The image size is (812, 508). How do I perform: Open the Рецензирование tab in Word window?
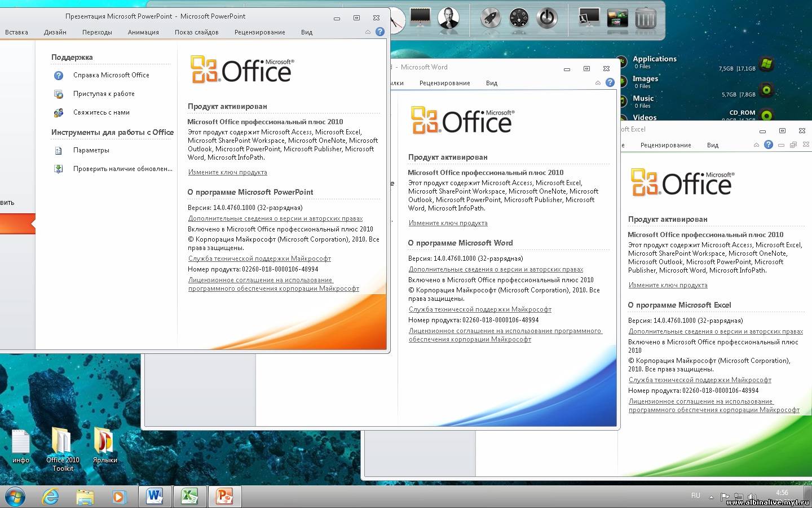click(x=445, y=83)
